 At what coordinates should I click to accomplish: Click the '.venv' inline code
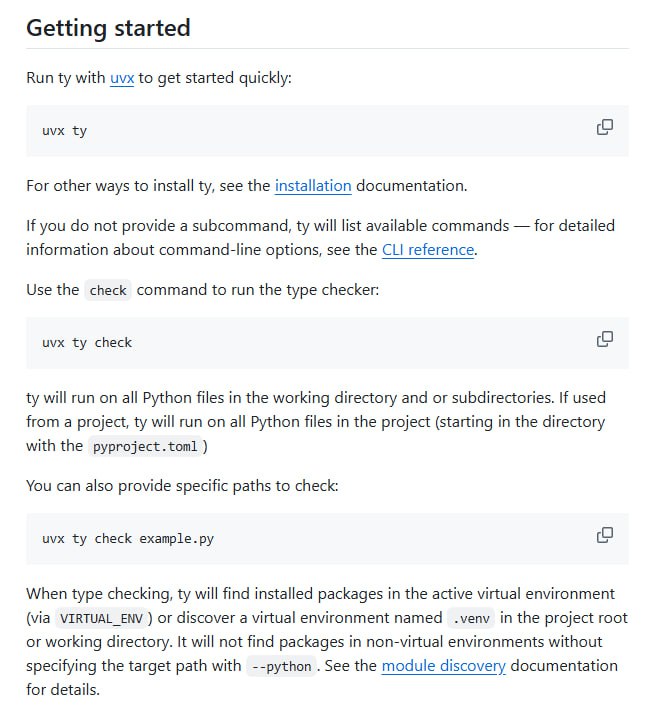[x=471, y=619]
